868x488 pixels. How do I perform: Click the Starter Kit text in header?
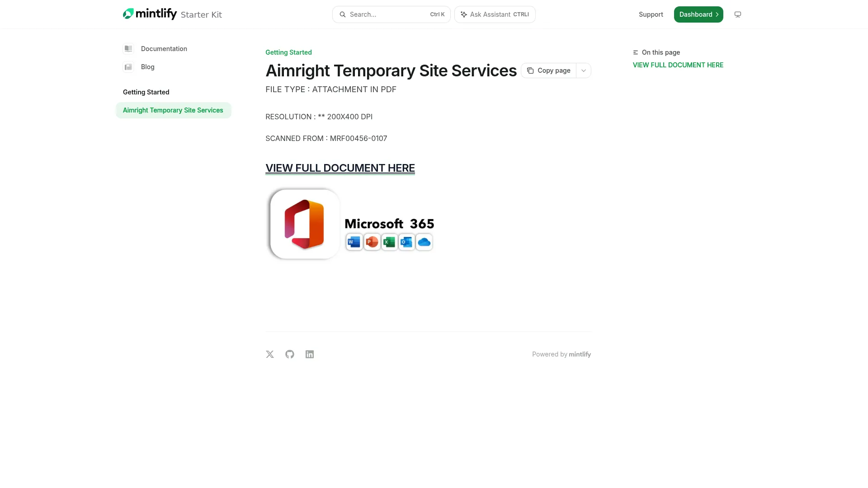201,14
